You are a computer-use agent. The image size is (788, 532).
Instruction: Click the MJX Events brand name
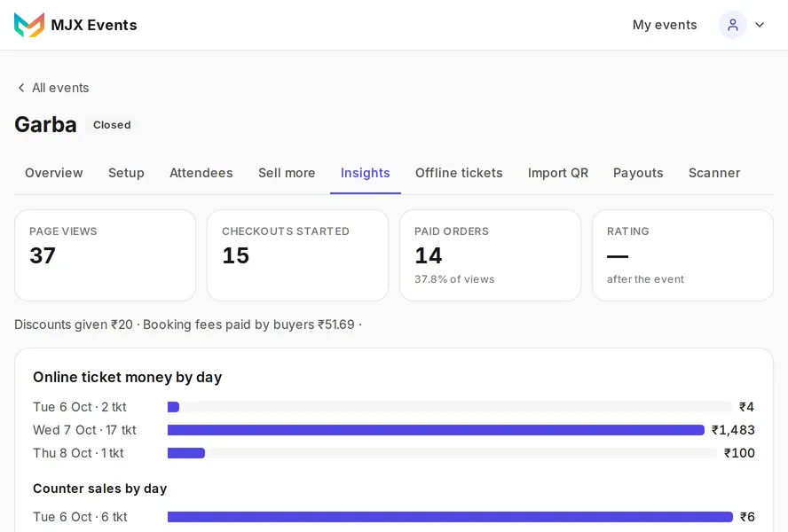[x=94, y=25]
